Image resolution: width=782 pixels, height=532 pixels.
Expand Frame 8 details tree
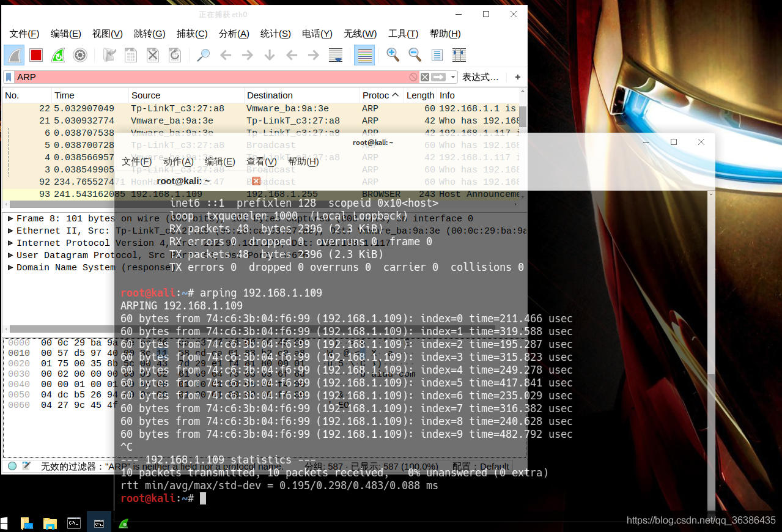10,218
